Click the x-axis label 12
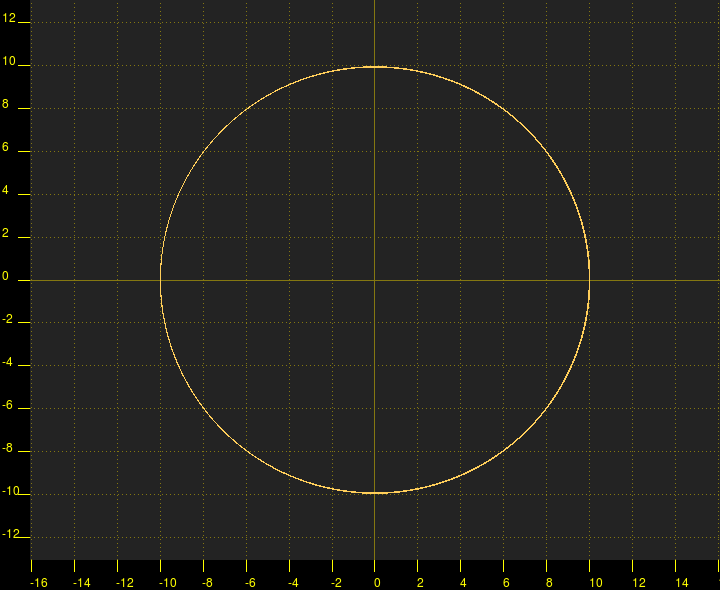 [639, 583]
